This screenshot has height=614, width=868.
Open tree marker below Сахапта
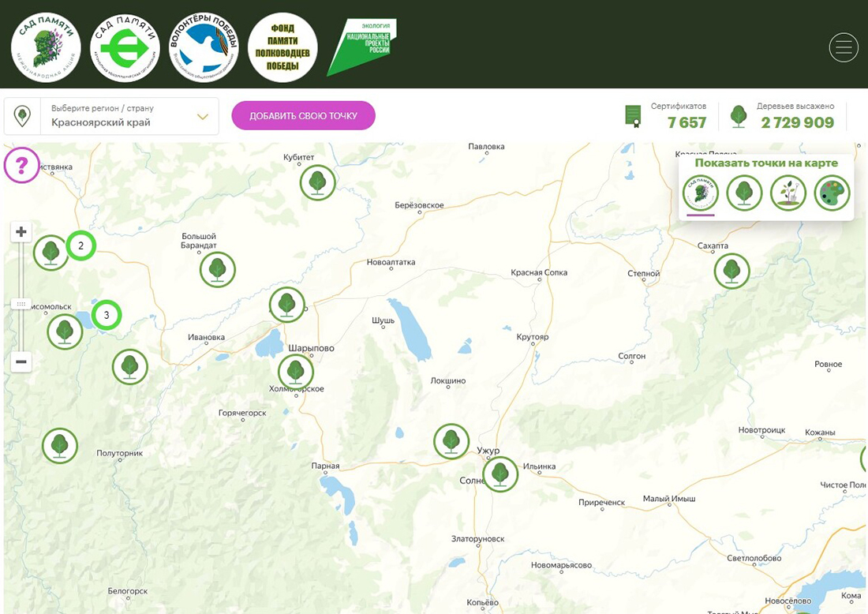pos(731,271)
